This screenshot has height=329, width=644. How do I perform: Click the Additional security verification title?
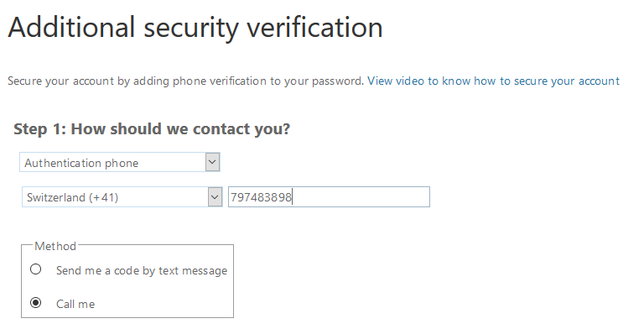(195, 27)
